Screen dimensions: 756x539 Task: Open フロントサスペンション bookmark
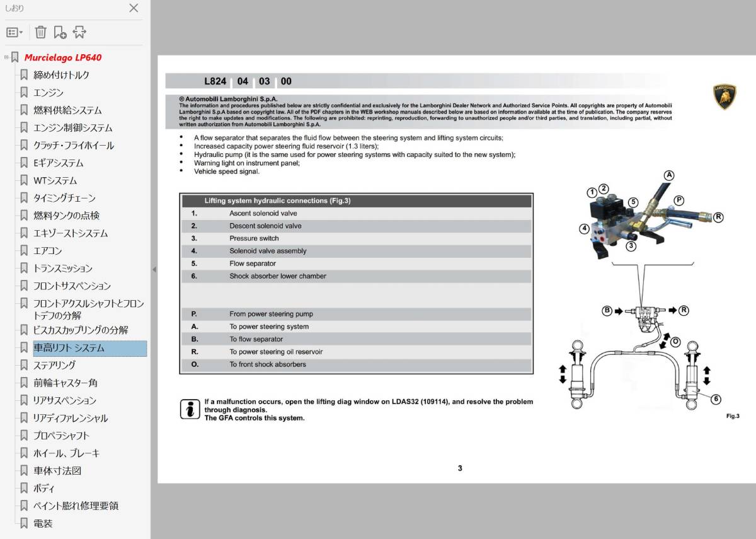coord(72,286)
